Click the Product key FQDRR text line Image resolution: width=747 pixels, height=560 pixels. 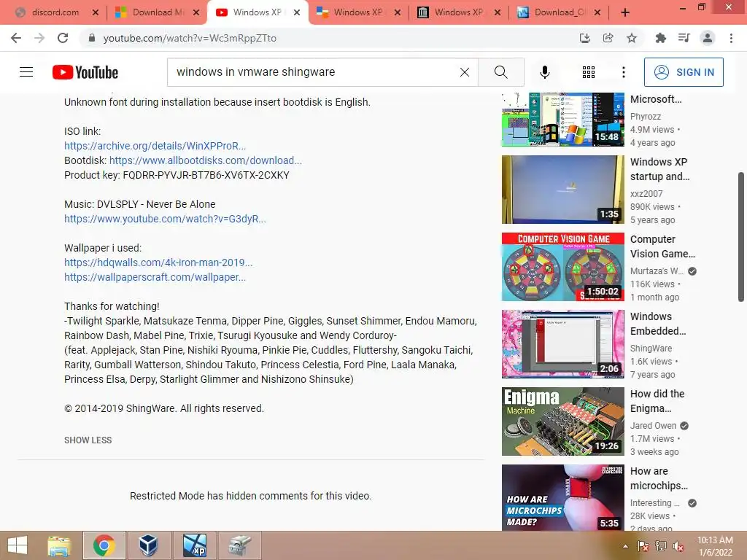coord(177,175)
